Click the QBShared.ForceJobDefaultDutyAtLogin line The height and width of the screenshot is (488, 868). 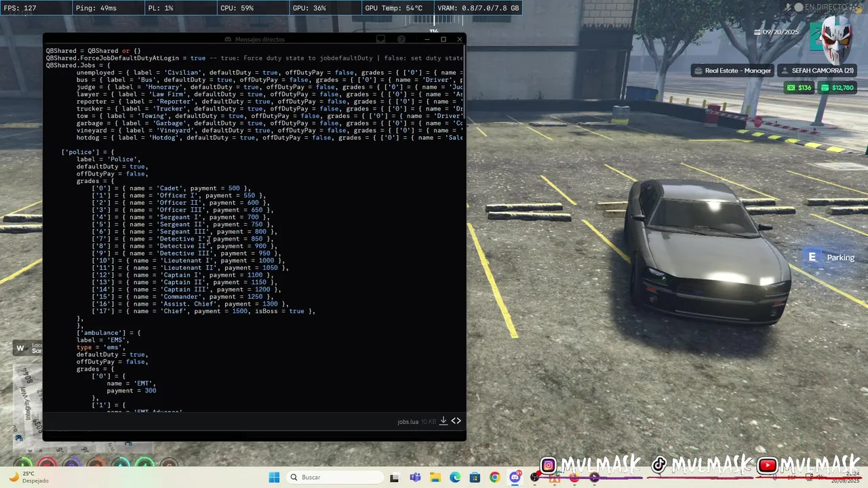click(x=254, y=58)
